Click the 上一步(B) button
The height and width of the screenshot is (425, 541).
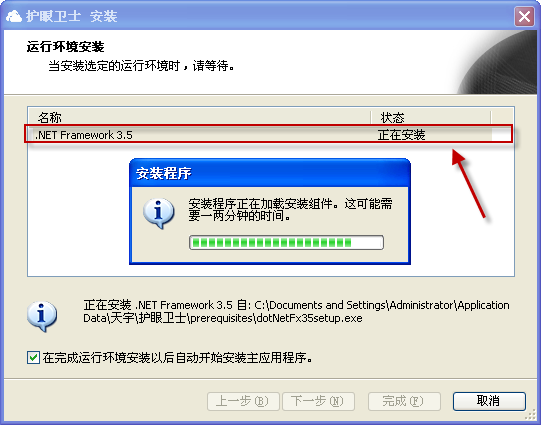click(x=243, y=401)
